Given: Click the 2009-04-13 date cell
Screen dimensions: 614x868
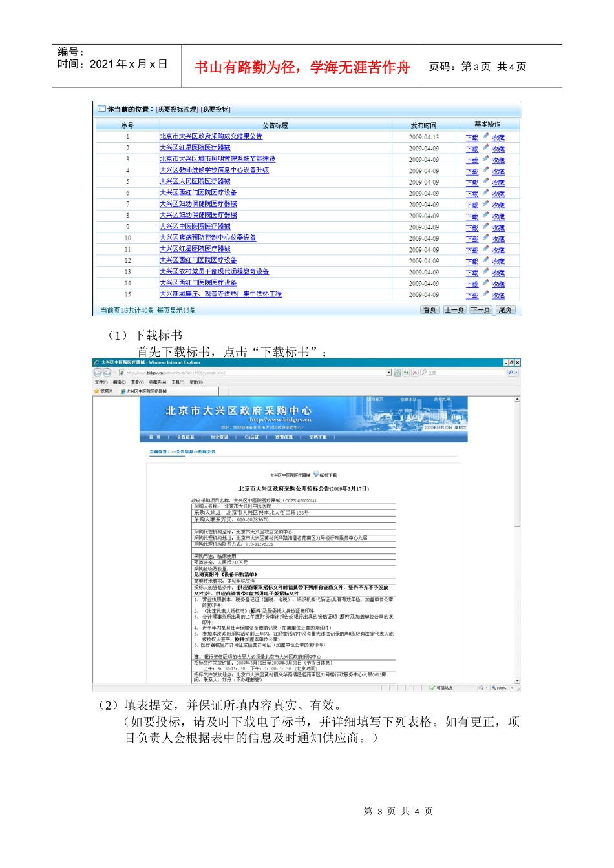Looking at the screenshot, I should tap(424, 137).
